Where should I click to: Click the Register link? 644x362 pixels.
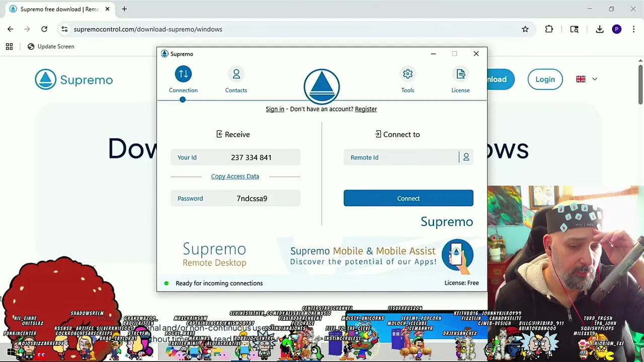click(366, 109)
